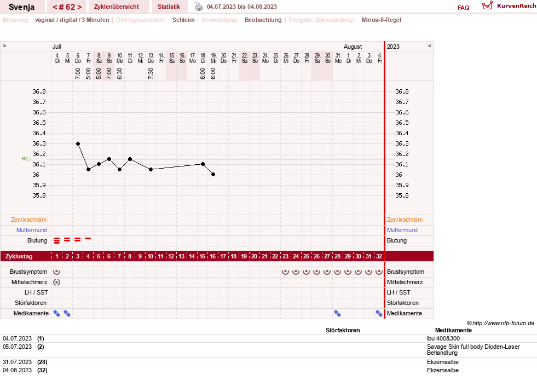Click the Blutung marker on cycle day 3
This screenshot has height=392, width=537.
77,239
